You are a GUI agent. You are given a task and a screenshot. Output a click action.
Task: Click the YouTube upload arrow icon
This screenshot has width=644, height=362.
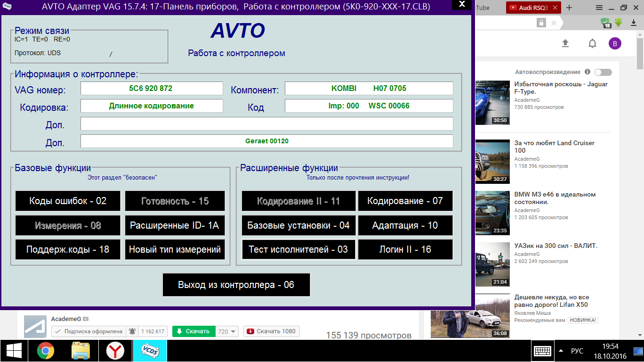tap(565, 43)
